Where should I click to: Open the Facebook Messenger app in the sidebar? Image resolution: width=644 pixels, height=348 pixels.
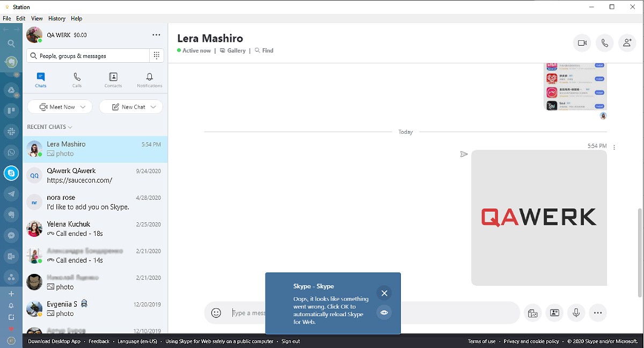pos(11,235)
